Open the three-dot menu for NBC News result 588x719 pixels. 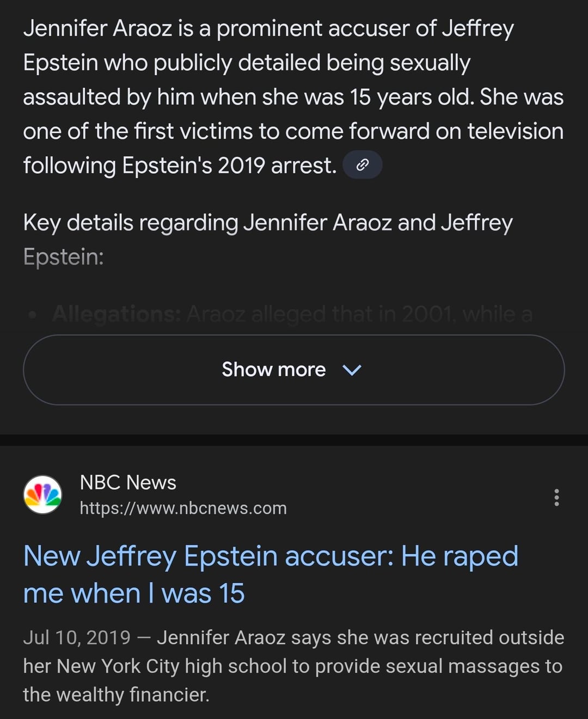pos(556,497)
